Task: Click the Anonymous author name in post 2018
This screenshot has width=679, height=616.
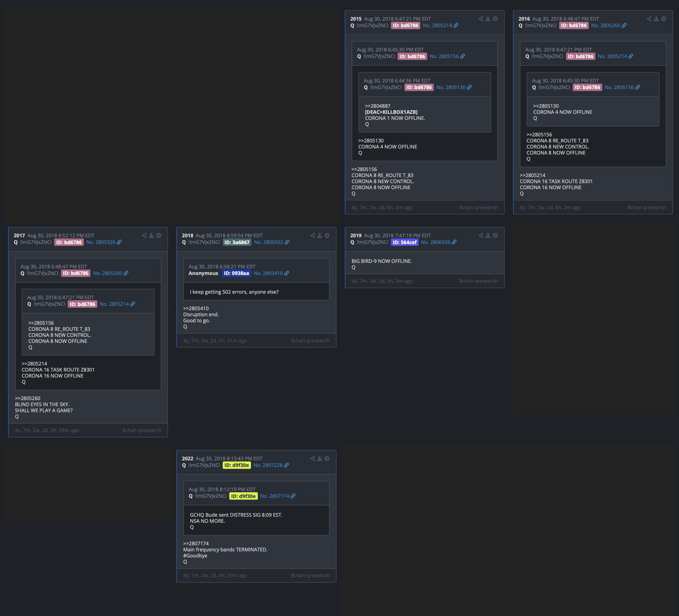Action: coord(203,273)
